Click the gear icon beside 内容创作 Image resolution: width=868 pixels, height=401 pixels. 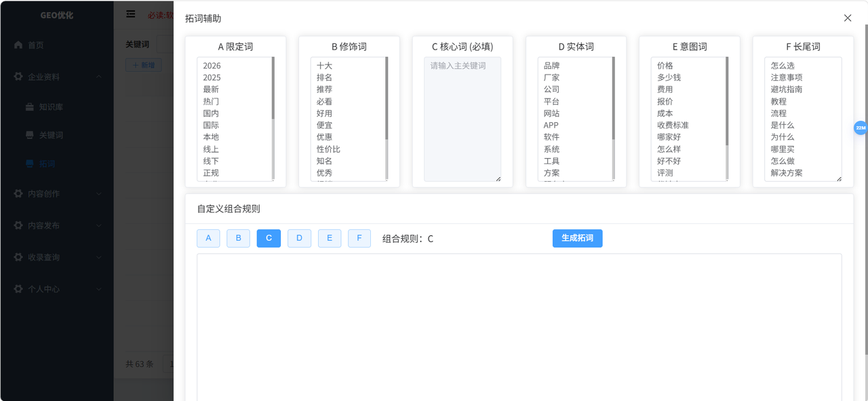(x=18, y=193)
